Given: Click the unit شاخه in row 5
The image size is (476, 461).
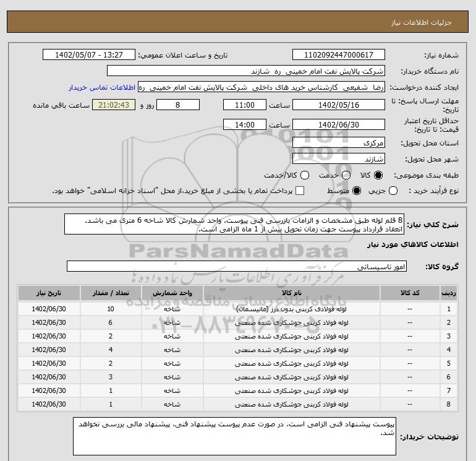Looking at the screenshot, I should tap(172, 363).
